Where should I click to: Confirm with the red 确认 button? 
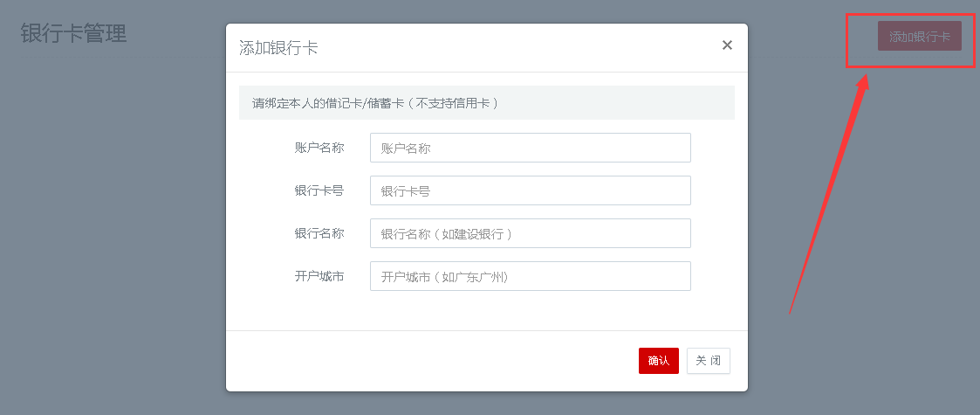(659, 361)
